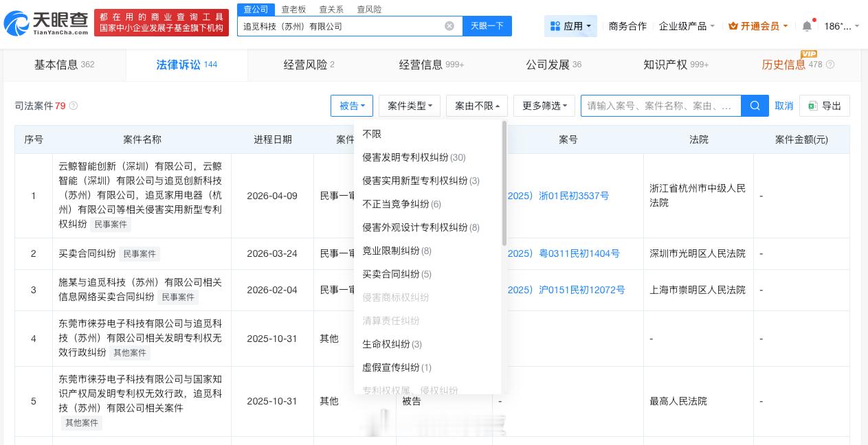This screenshot has width=868, height=445.
Task: Click the help icon beside 历史信息 478
Action: click(830, 65)
